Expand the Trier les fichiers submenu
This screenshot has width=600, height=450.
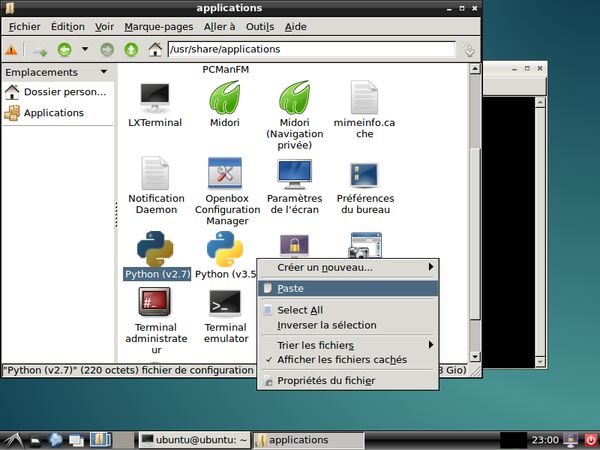point(347,345)
